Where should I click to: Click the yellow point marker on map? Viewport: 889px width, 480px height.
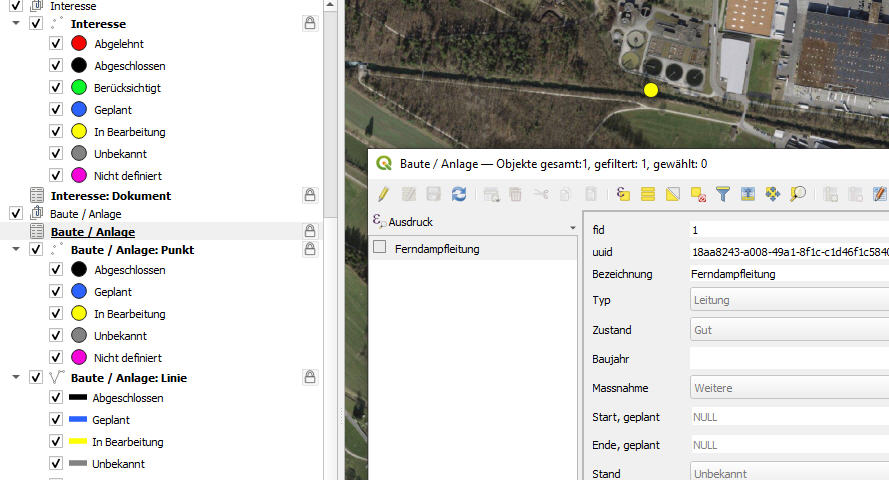(651, 90)
